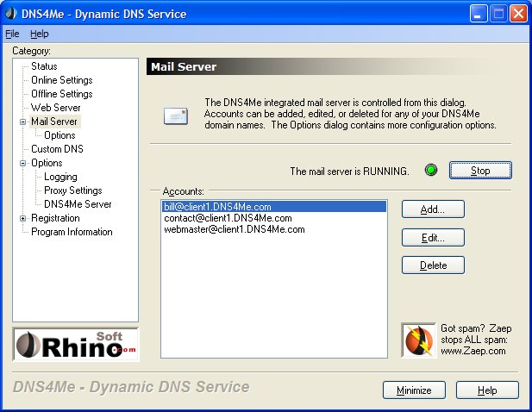The height and width of the screenshot is (412, 532).
Task: Delete the selected mail account
Action: tap(433, 265)
